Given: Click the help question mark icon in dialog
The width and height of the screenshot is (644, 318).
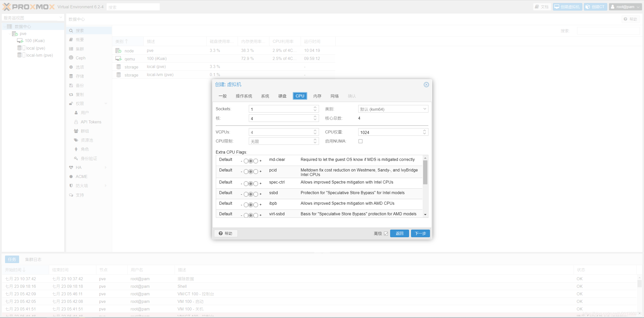Looking at the screenshot, I should (x=221, y=233).
